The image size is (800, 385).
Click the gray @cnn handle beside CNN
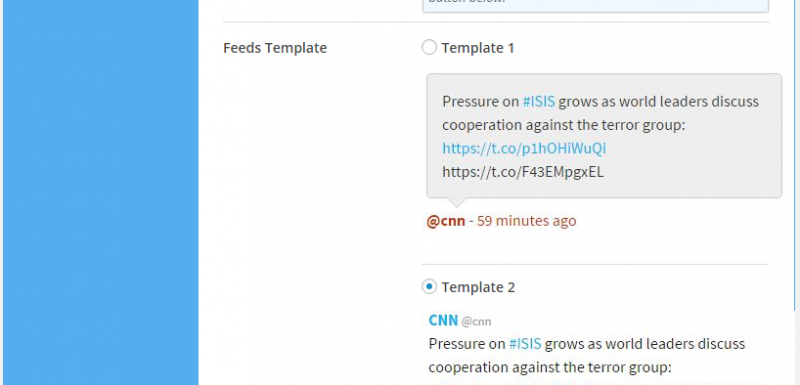coord(476,321)
